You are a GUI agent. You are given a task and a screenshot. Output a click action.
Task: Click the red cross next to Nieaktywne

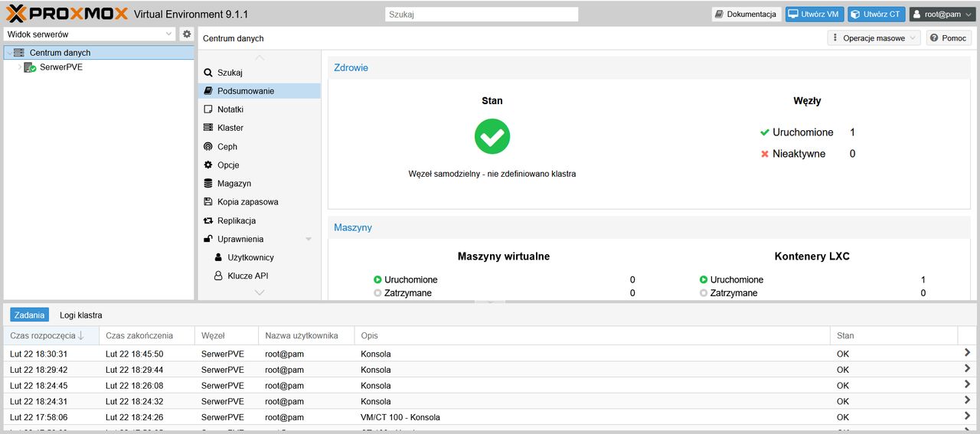click(x=764, y=154)
